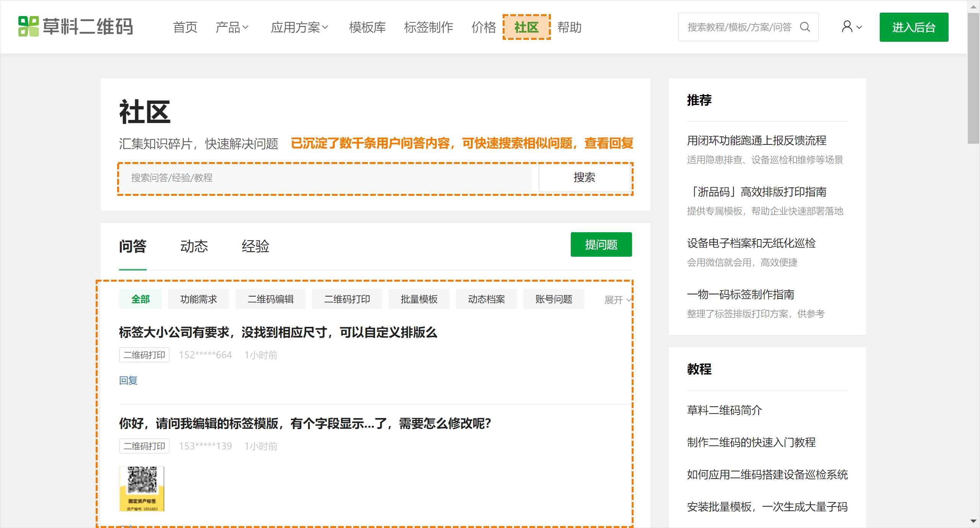
Task: Go to 首页 in navigation
Action: pos(185,27)
